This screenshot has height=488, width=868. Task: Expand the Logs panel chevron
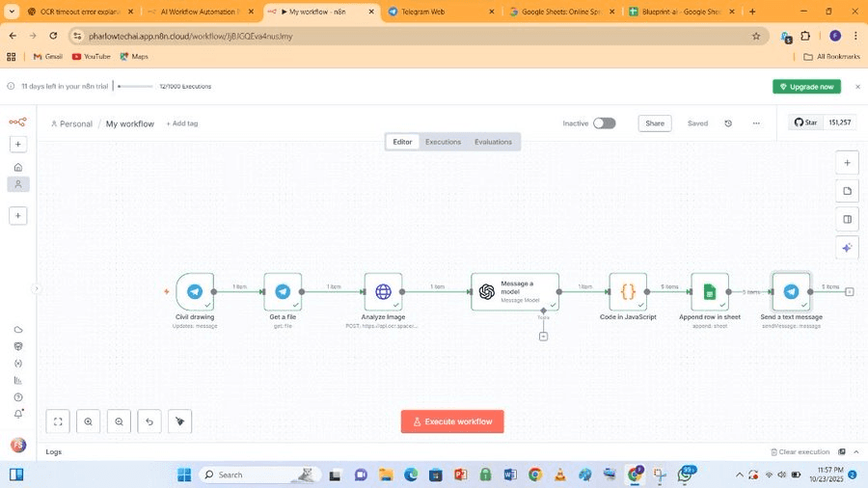click(856, 452)
